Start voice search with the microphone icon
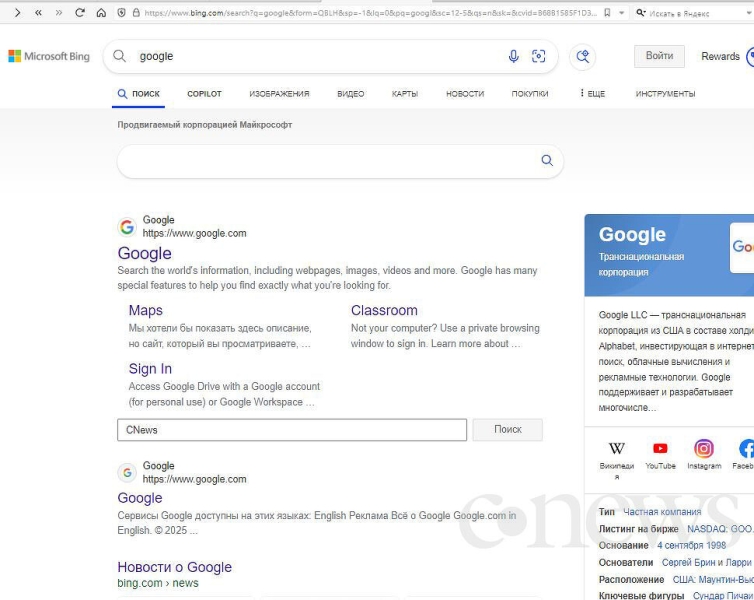The height and width of the screenshot is (600, 754). pos(514,56)
